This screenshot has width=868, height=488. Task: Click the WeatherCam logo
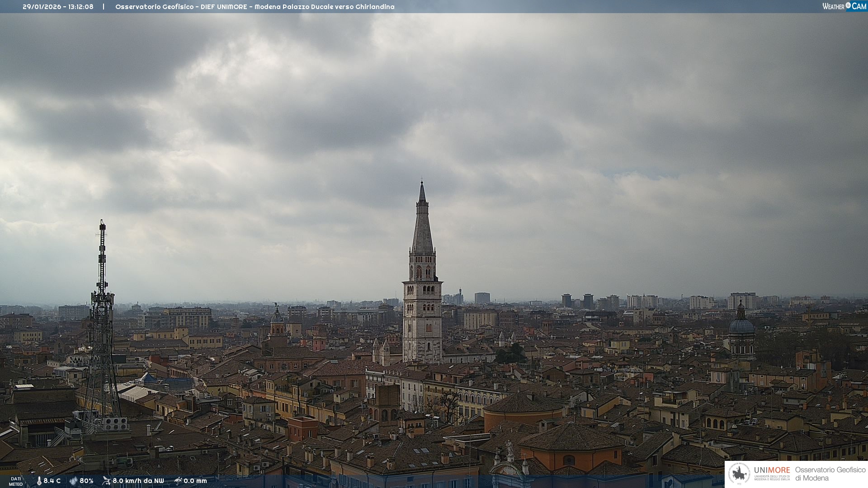pos(844,6)
